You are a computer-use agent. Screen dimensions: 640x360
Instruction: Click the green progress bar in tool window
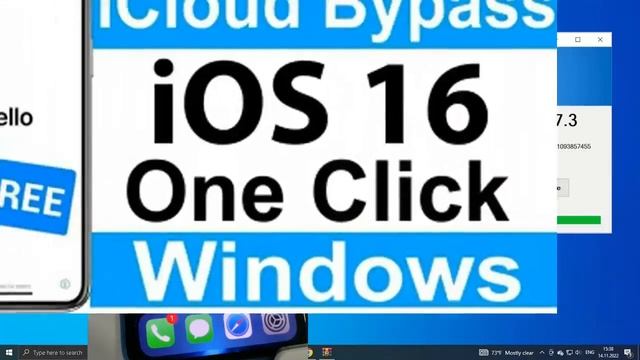(x=579, y=220)
